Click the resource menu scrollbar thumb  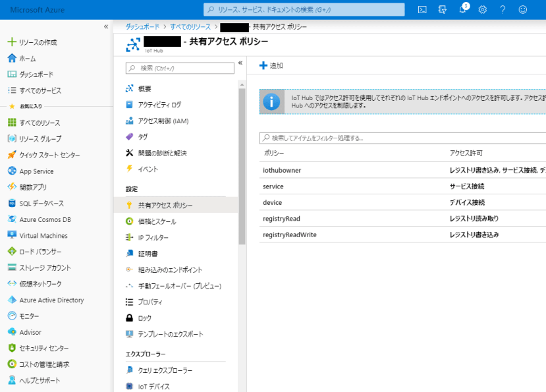click(x=242, y=166)
